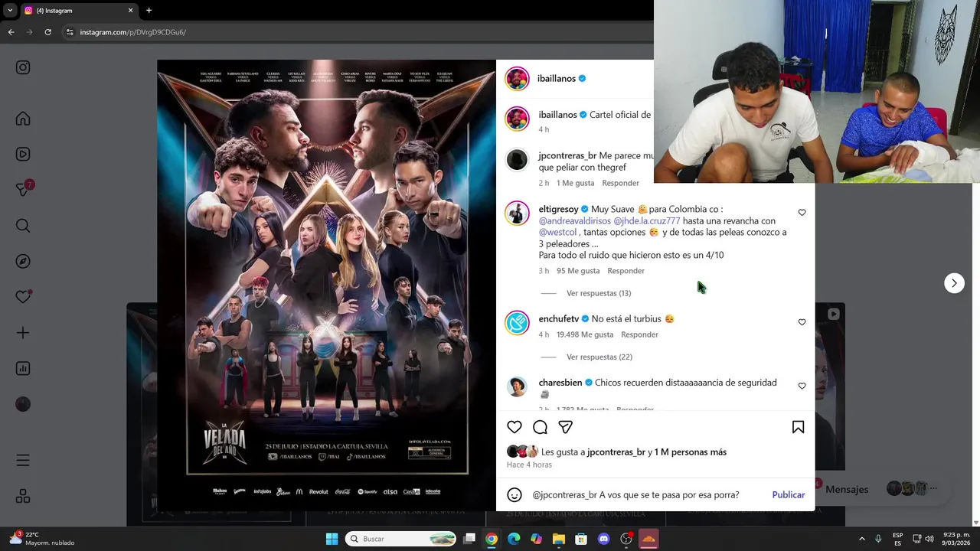View 95 Me gusta on eltigresoy comment
Screen dimensions: 980x551
tap(578, 271)
